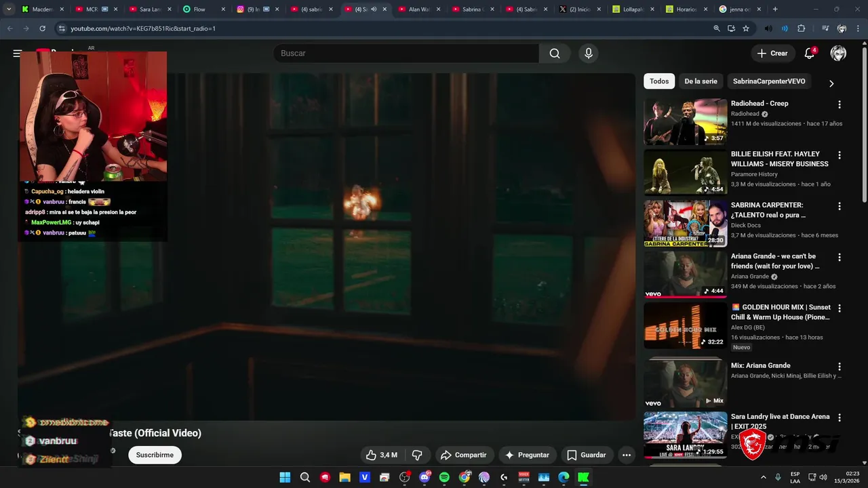Open Golden Hour Mix thumbnail
This screenshot has height=488, width=868.
pos(685,326)
